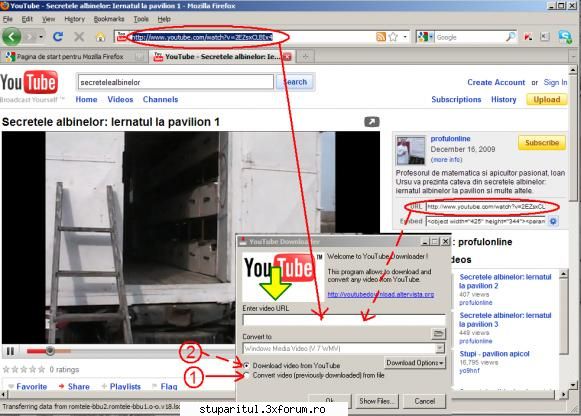Viewport: 581px width, 416px height.
Task: Click the Sign In link
Action: (555, 82)
